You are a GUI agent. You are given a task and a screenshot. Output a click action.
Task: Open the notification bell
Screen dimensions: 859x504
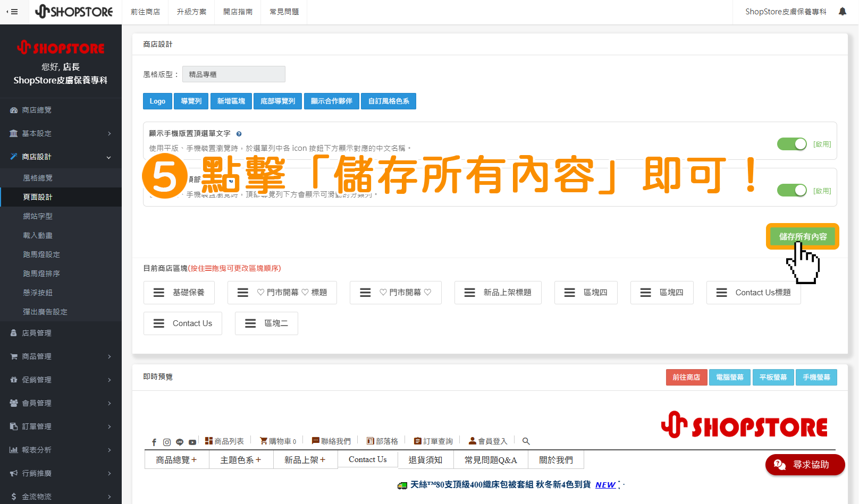pos(843,11)
